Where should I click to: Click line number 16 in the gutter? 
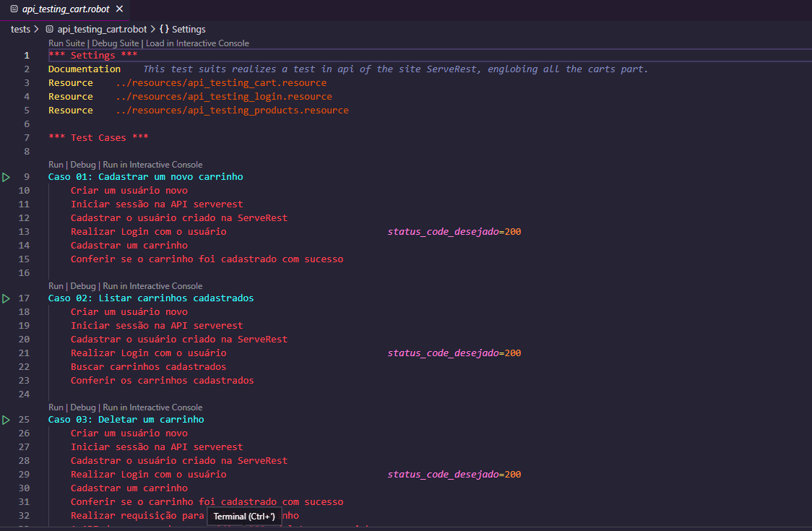tap(24, 272)
